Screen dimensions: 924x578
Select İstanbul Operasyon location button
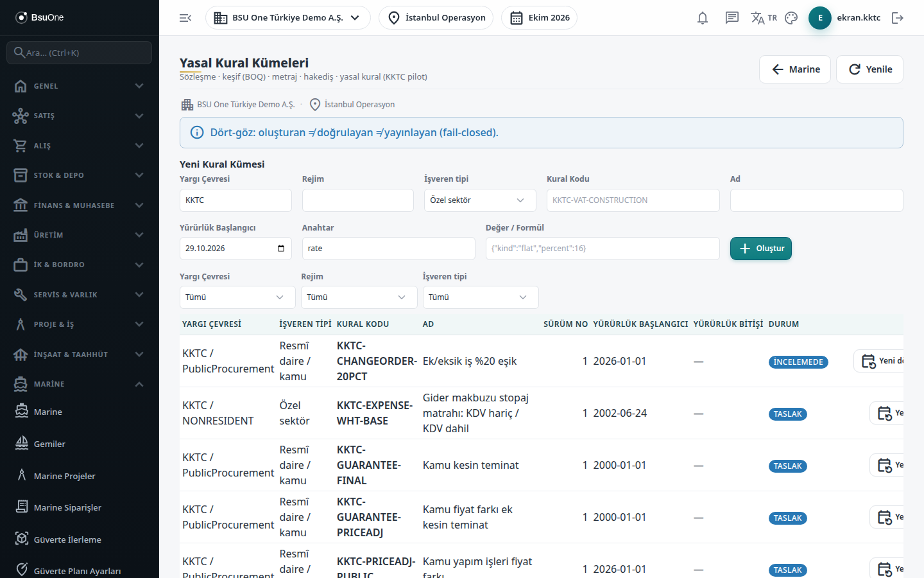coord(436,18)
